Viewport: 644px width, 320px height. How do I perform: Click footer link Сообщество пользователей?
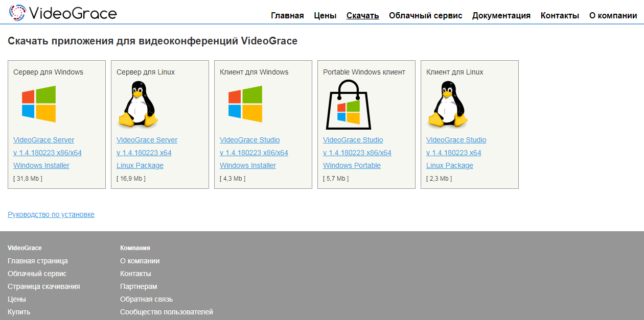[x=167, y=312]
